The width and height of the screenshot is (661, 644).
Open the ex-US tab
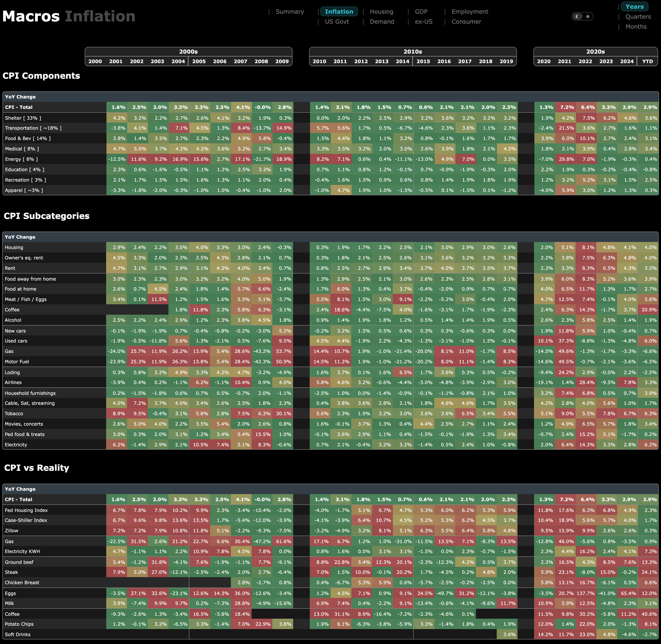point(424,21)
